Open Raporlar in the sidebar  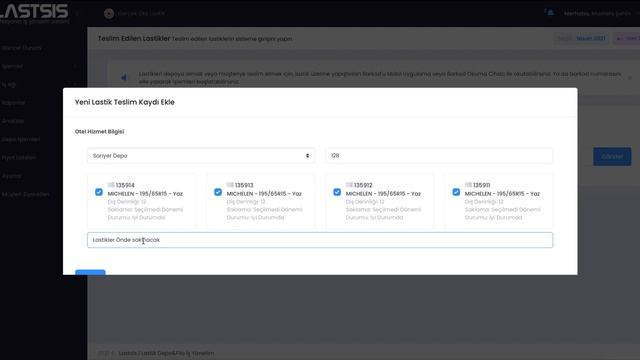13,103
